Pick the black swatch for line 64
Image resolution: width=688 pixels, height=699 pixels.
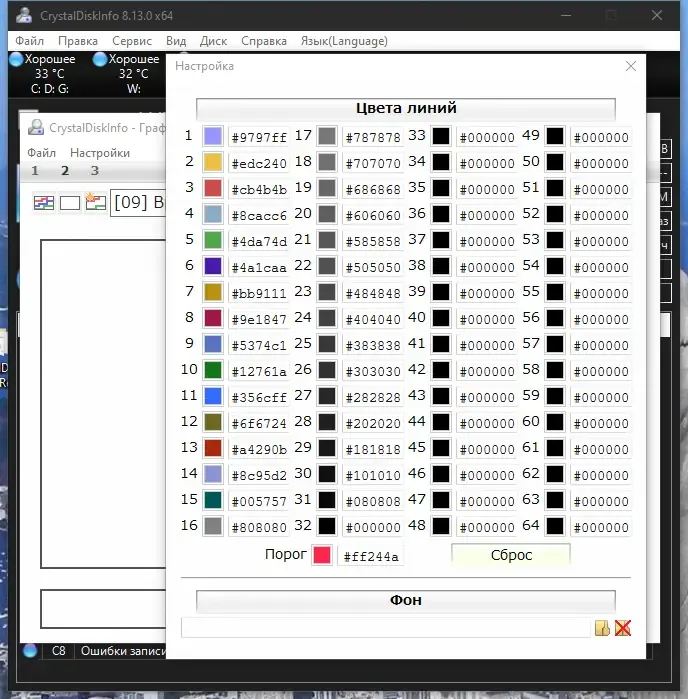click(555, 526)
